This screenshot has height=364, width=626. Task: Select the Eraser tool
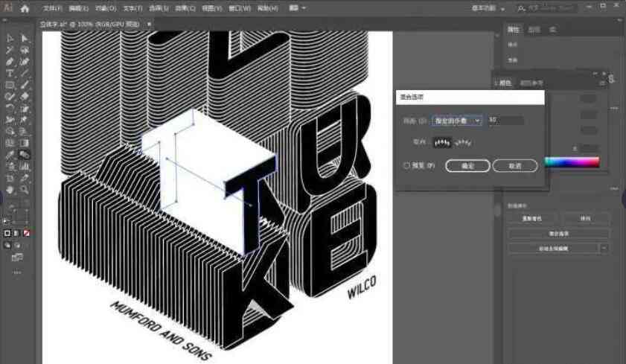[25, 96]
